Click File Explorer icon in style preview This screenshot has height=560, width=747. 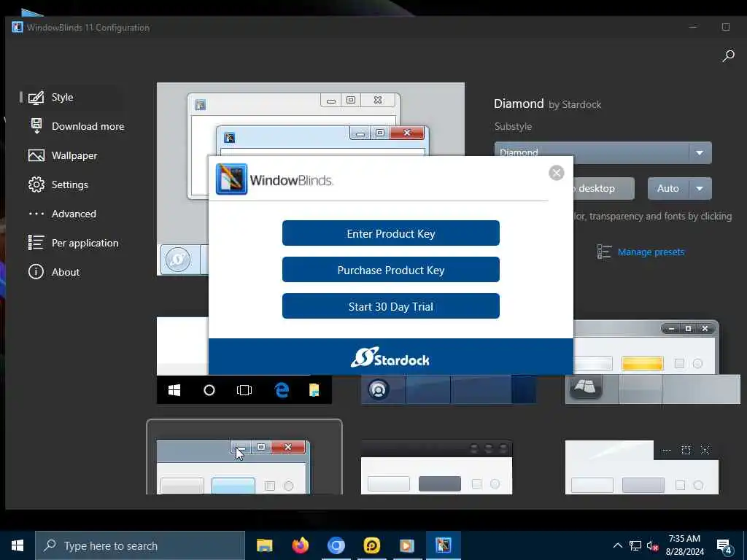point(314,390)
